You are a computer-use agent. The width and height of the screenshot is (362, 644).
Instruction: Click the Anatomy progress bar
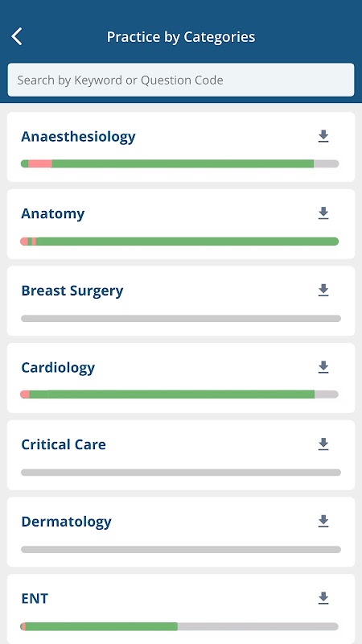pos(179,241)
